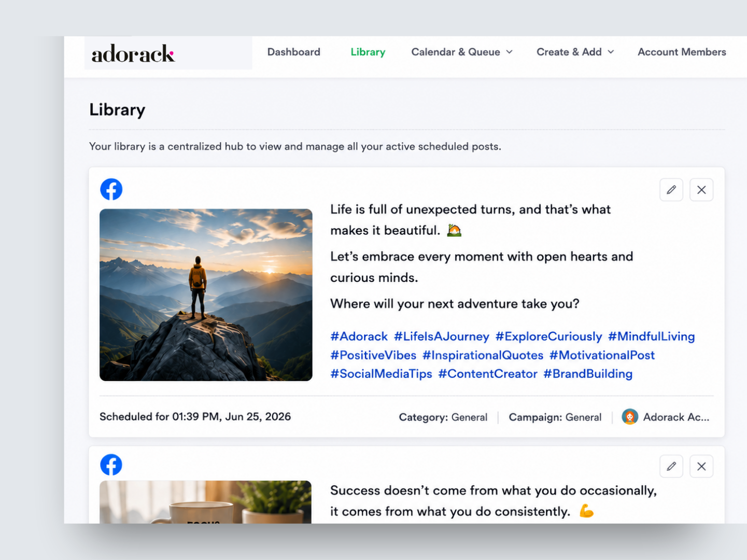
Task: Click the 'Adorack Ac...' account name
Action: 676,417
